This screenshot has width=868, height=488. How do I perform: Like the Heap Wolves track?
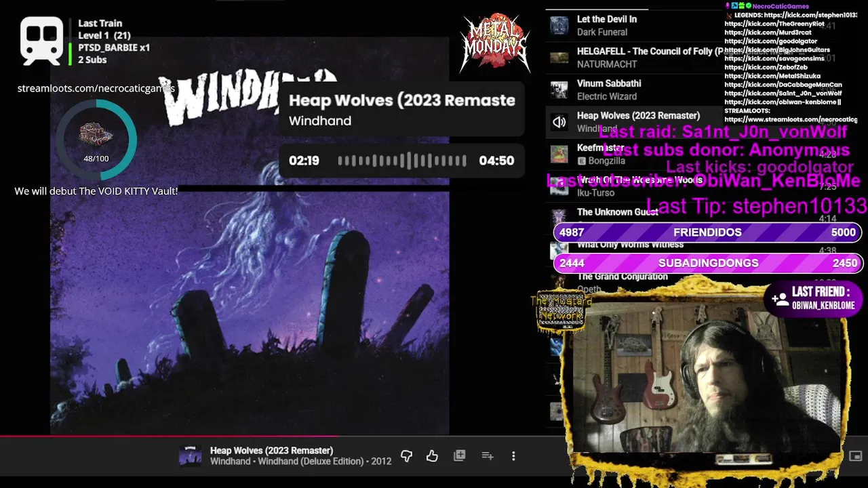(432, 456)
